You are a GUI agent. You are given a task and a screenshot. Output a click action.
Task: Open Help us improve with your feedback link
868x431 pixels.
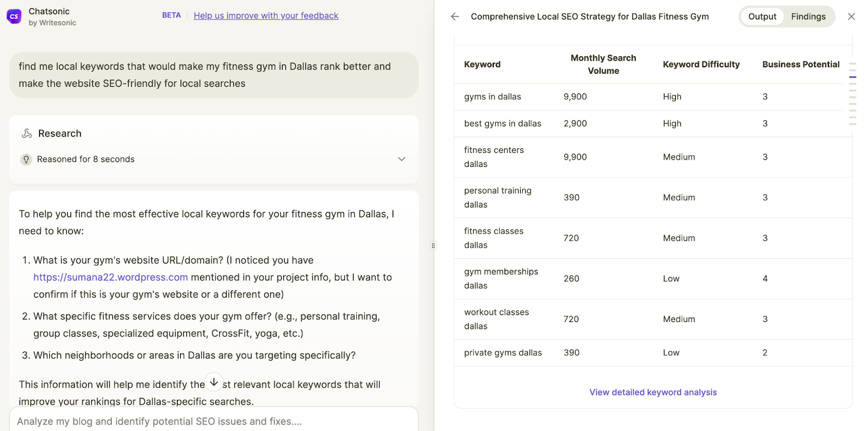pyautogui.click(x=266, y=16)
